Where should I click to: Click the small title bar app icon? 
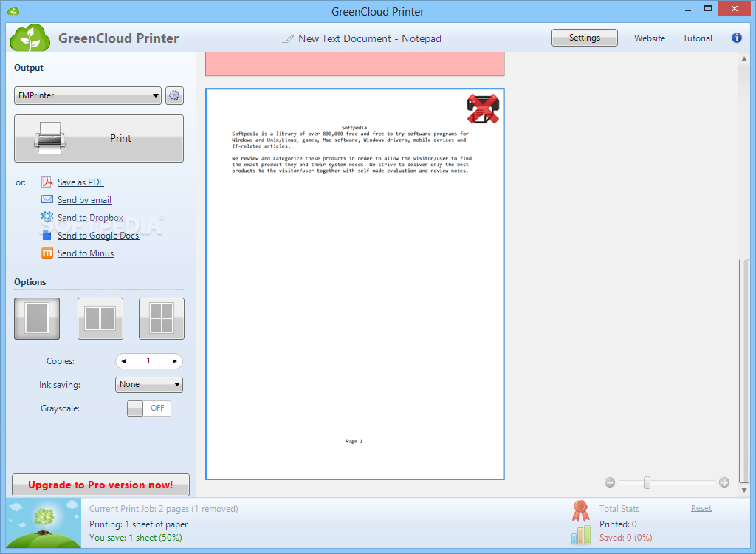pos(13,10)
